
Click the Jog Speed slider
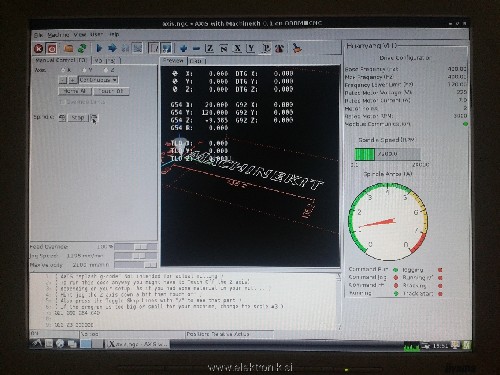coord(135,256)
